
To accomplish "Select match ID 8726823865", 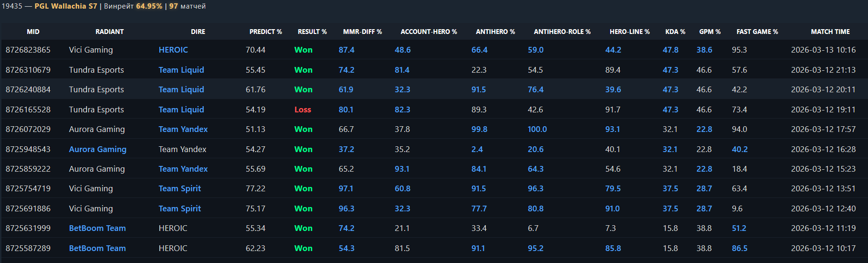I will tap(28, 50).
